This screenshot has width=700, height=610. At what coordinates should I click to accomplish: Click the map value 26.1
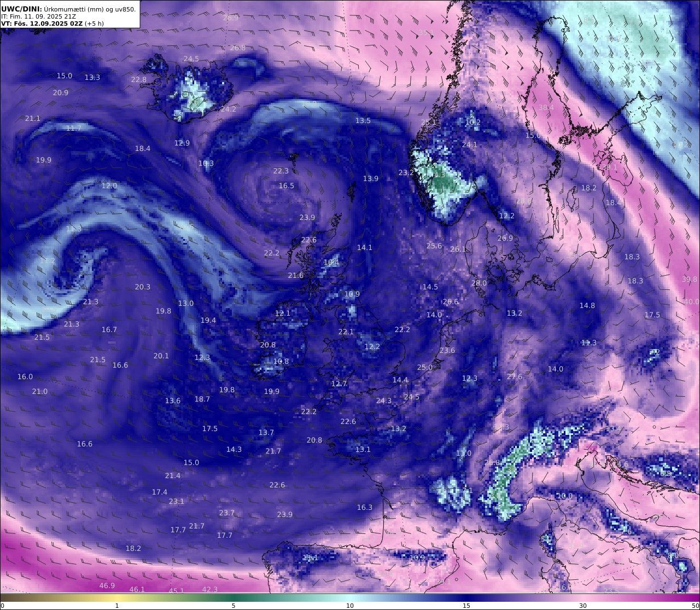coord(458,249)
